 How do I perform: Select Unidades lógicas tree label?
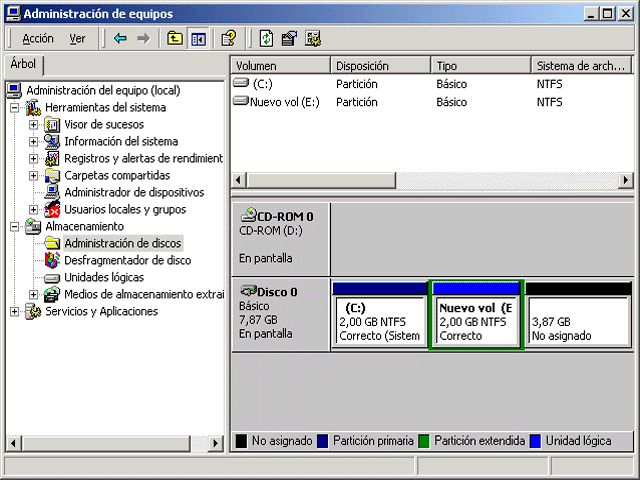[104, 278]
